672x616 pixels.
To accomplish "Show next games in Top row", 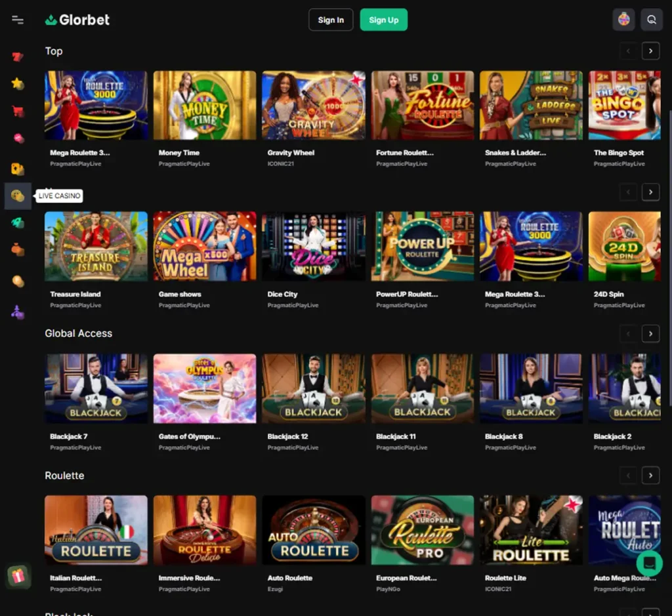I will coord(650,51).
